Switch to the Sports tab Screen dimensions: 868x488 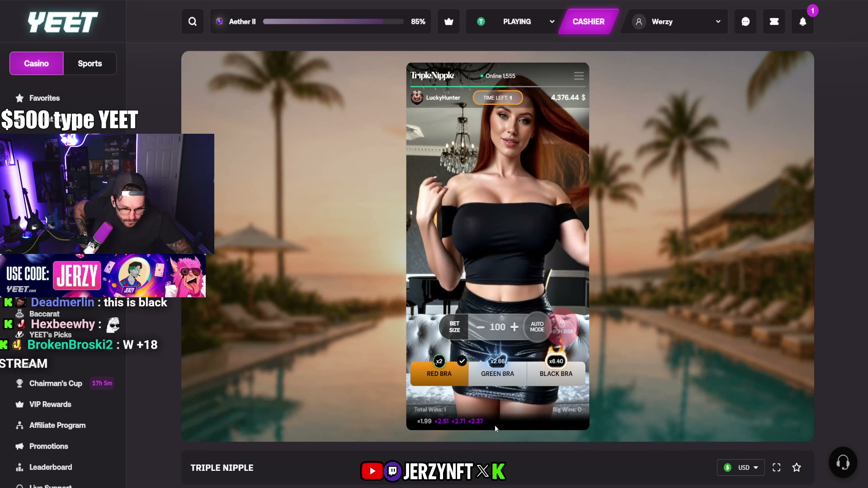pyautogui.click(x=90, y=63)
